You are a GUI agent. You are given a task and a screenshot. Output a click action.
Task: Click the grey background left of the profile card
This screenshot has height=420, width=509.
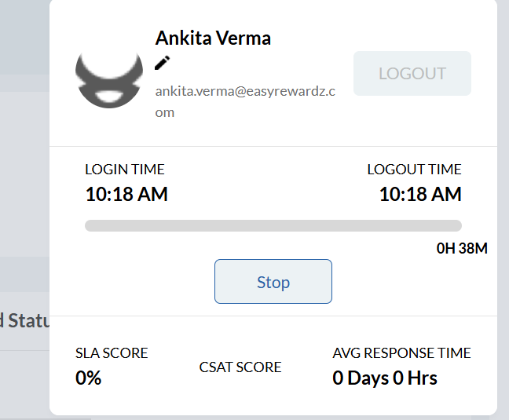click(24, 196)
